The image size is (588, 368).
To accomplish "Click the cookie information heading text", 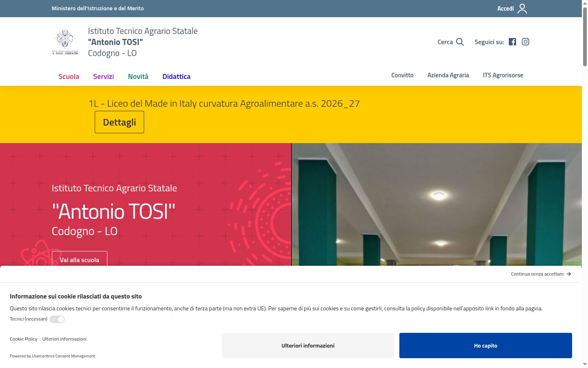I will tap(76, 296).
